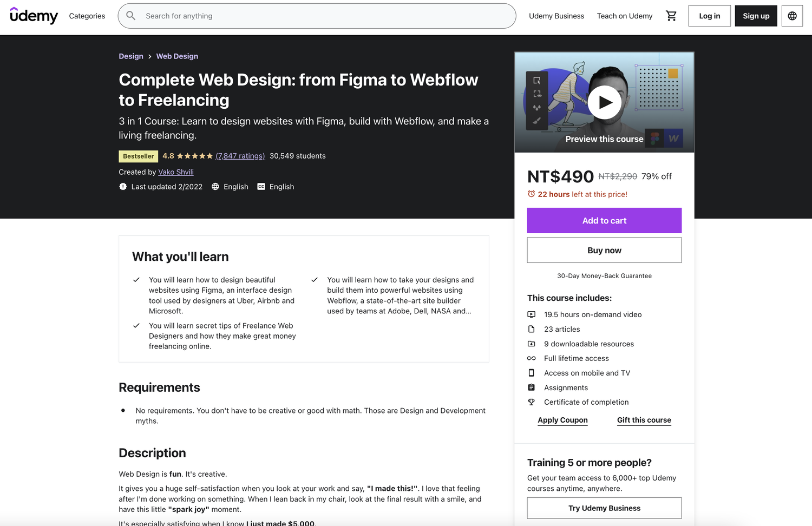Click the closed captions CC icon

pyautogui.click(x=261, y=187)
